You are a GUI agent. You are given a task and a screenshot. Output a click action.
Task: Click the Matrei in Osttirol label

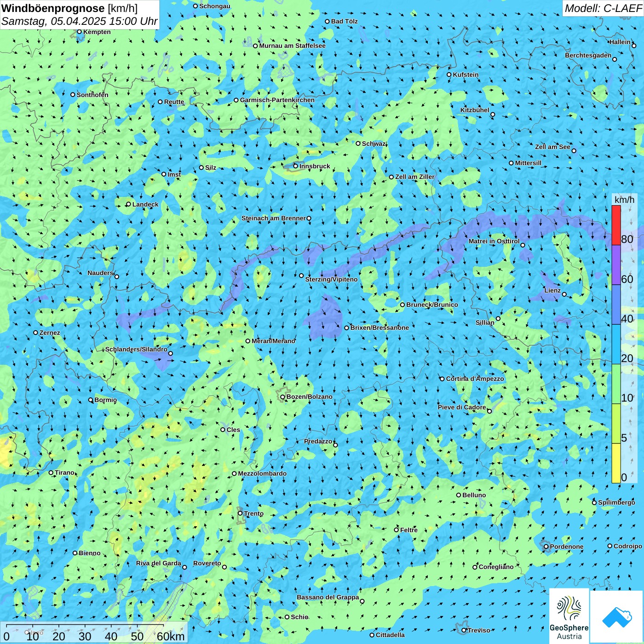click(x=494, y=241)
